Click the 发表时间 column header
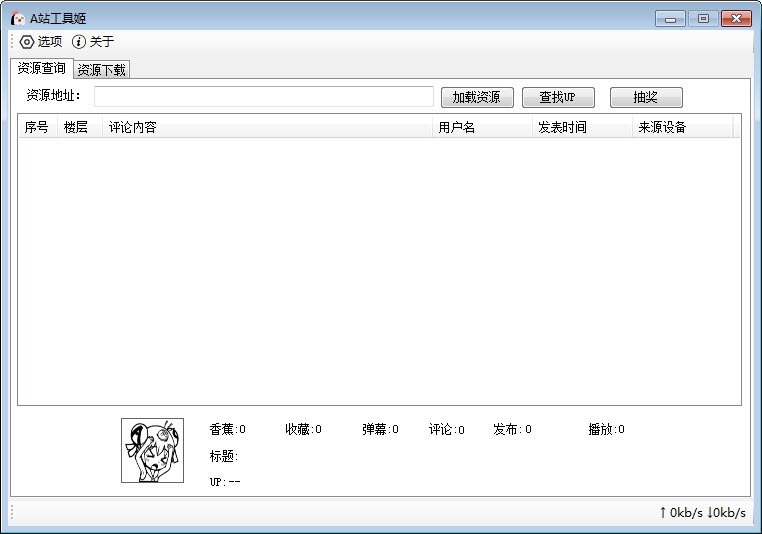Viewport: 762px width, 534px height. click(582, 127)
